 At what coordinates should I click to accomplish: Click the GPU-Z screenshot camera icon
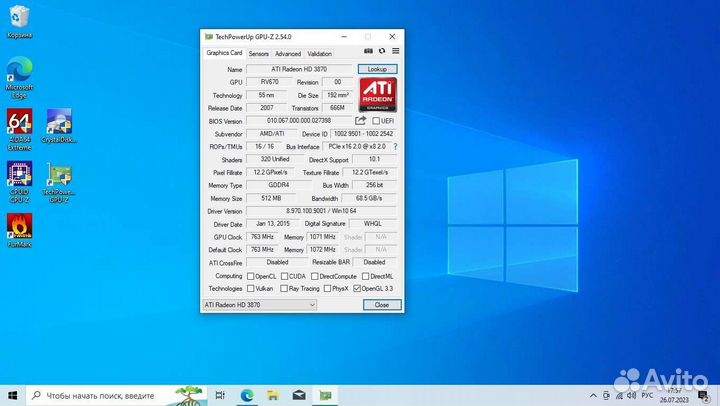pos(368,51)
